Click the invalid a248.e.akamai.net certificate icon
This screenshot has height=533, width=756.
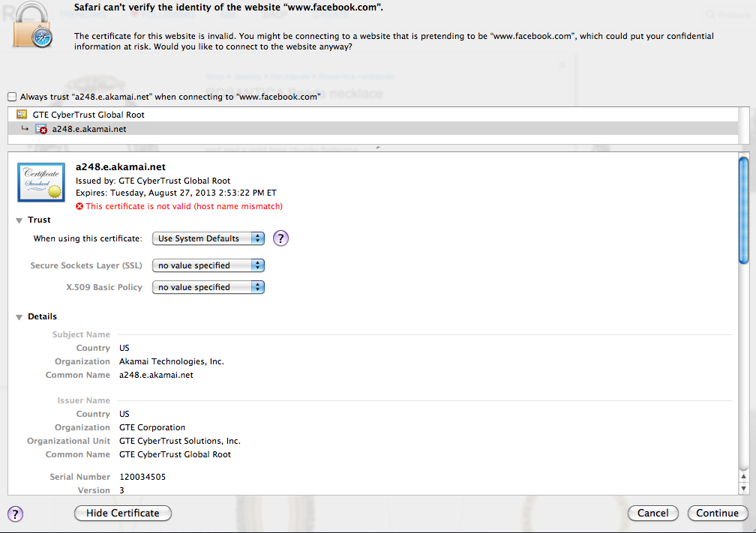[x=41, y=129]
